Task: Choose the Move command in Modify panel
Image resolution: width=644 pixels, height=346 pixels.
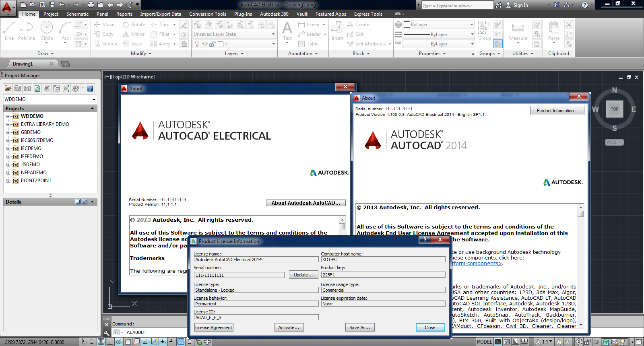Action: [x=104, y=25]
